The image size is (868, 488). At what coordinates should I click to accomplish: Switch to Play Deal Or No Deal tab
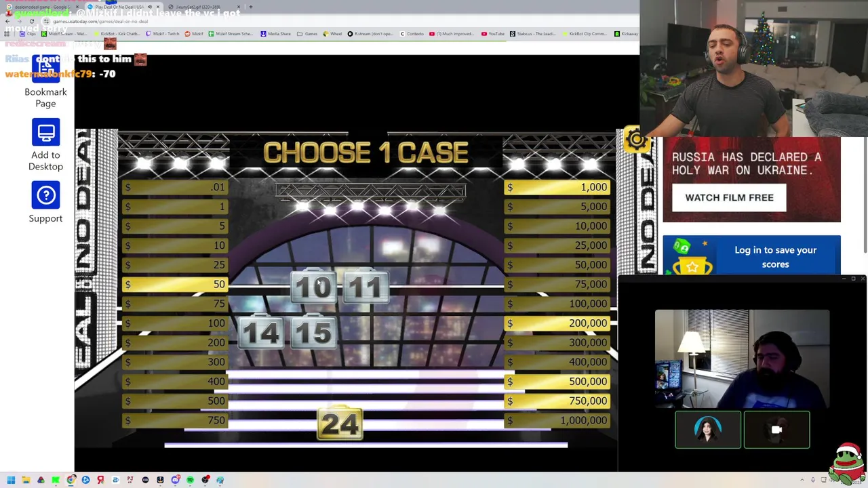tap(123, 7)
